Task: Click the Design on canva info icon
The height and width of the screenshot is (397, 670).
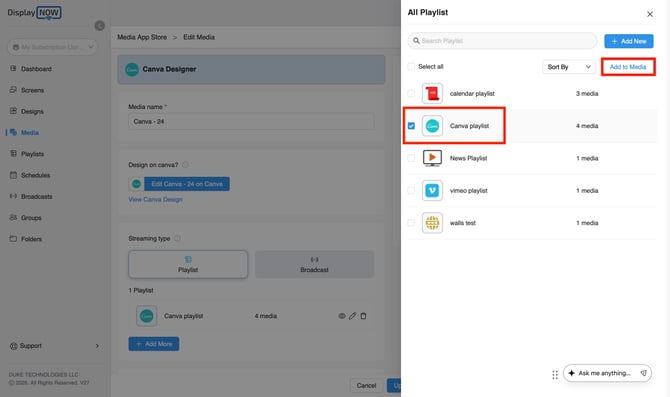Action: 185,165
